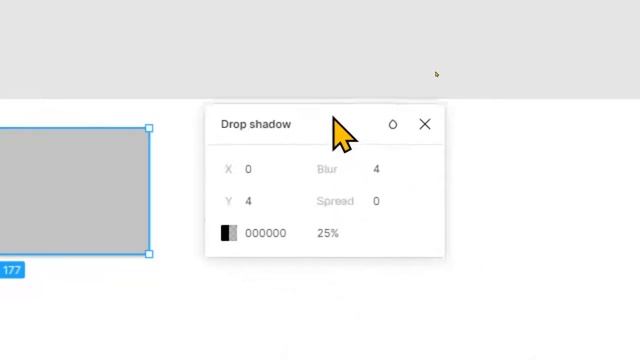
Task: Click the Y label in shadow settings
Action: pos(228,201)
